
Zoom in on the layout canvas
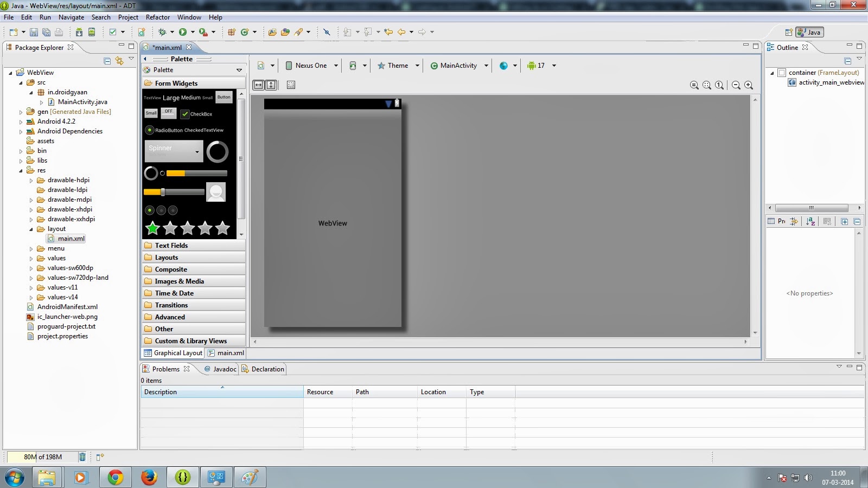(749, 85)
